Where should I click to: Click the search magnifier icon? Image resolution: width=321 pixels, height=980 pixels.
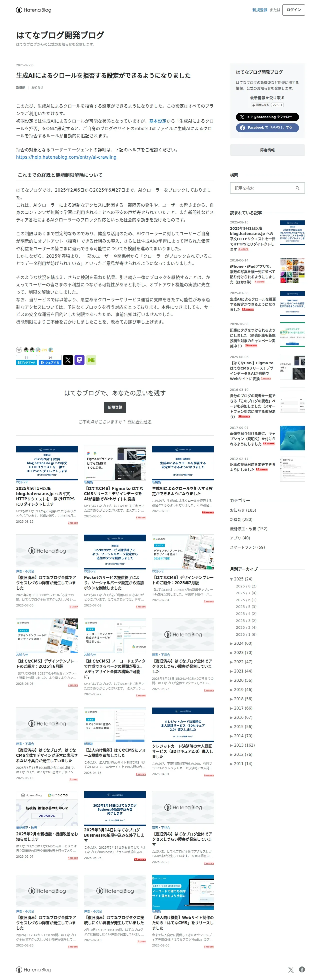click(x=297, y=188)
